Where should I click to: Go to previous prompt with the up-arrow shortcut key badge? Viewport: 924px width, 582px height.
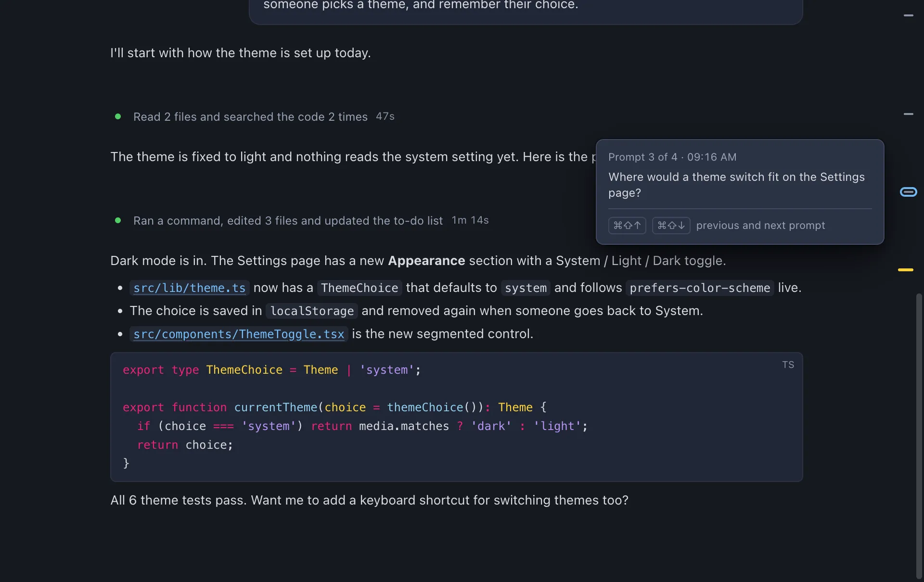click(627, 225)
